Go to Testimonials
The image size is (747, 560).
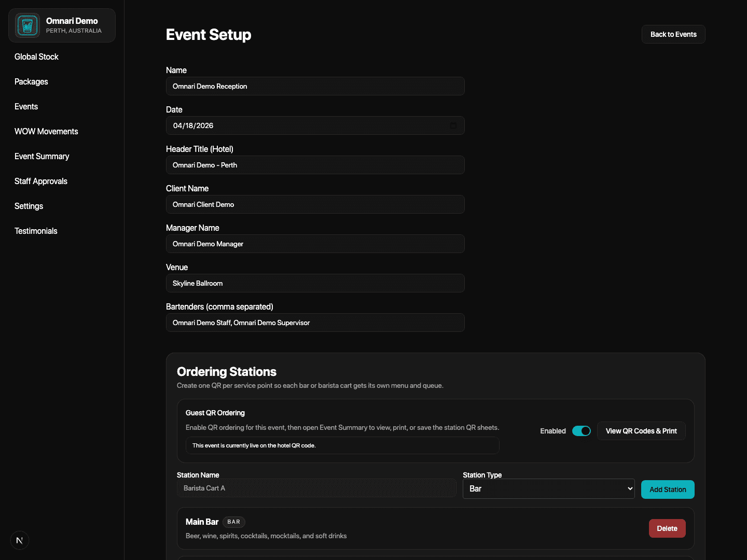[36, 231]
